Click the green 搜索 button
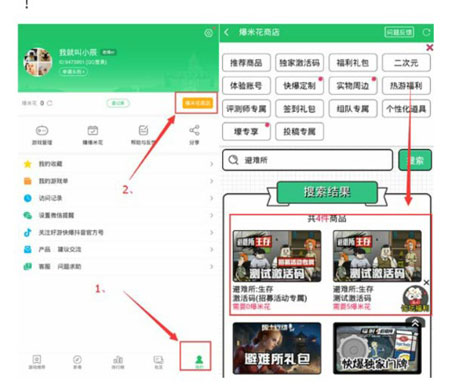 415,160
